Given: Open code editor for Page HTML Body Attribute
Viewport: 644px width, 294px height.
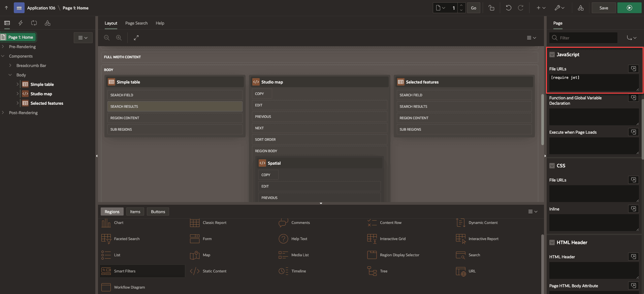Looking at the screenshot, I should pos(634,286).
